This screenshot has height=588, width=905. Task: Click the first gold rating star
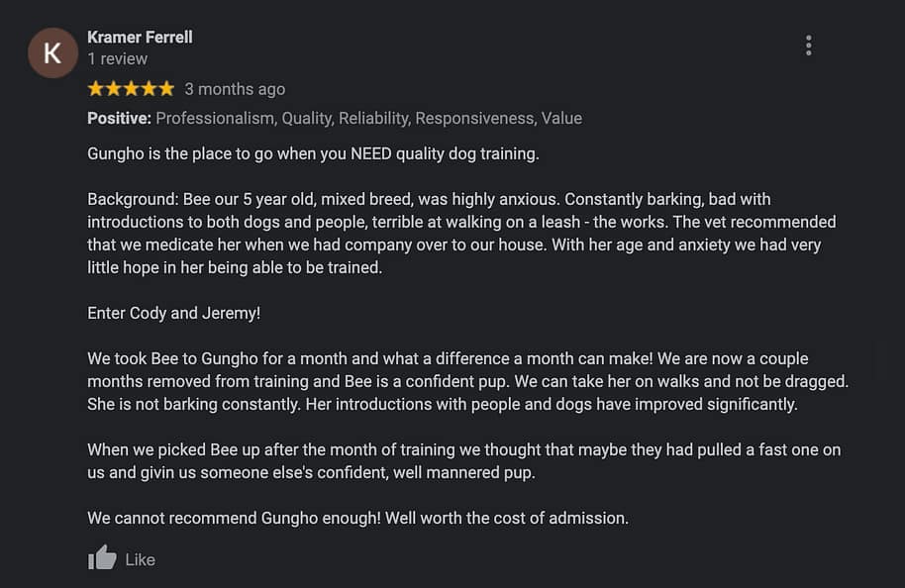tap(96, 89)
